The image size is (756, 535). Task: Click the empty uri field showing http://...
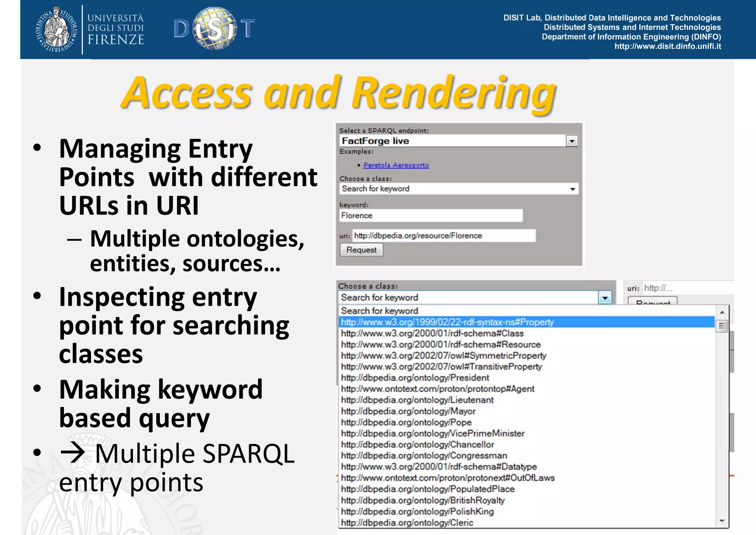[688, 288]
